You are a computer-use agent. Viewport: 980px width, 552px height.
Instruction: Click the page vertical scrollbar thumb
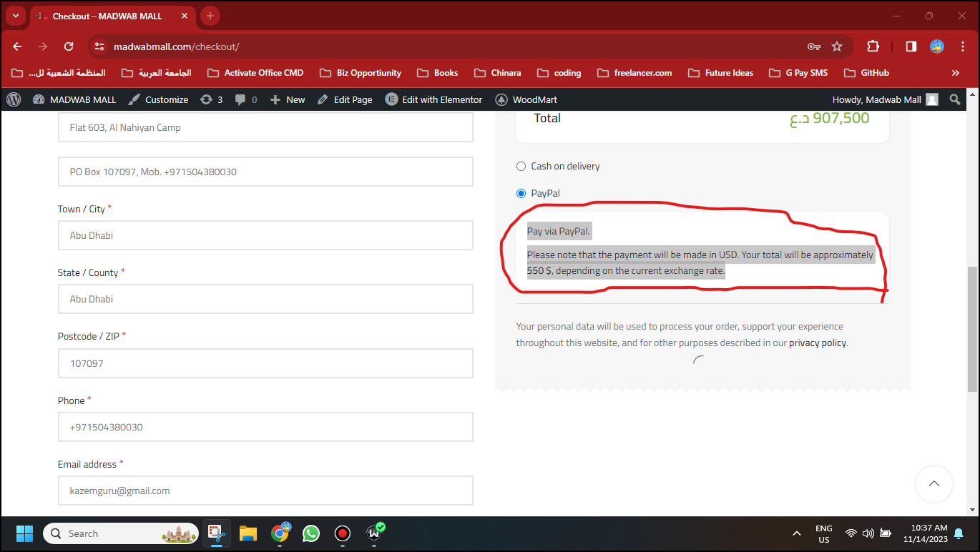pyautogui.click(x=971, y=329)
